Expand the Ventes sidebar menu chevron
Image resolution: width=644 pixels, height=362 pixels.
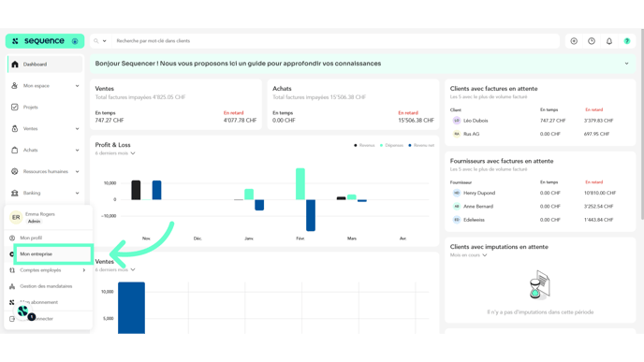[77, 129]
